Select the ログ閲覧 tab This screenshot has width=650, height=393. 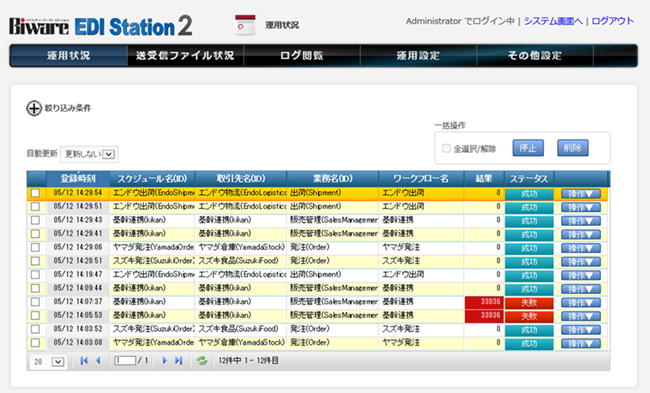pos(302,56)
